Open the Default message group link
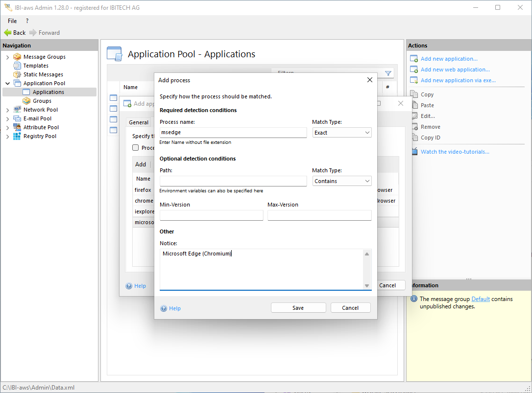 coord(480,299)
